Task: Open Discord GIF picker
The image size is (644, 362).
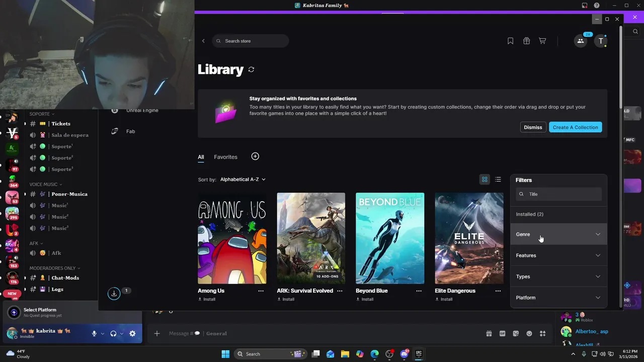Action: tap(502, 333)
